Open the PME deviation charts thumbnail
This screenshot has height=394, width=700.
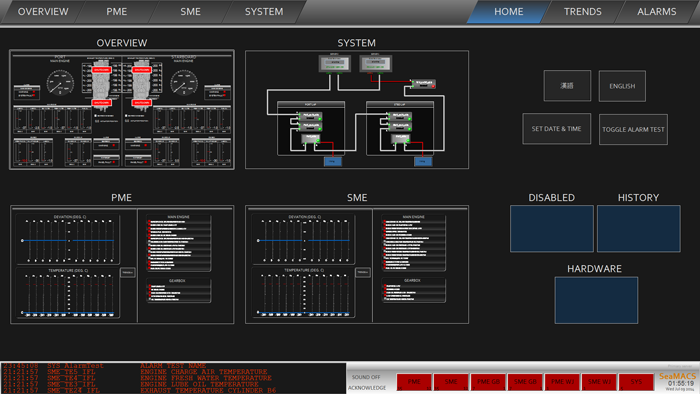[x=122, y=264]
